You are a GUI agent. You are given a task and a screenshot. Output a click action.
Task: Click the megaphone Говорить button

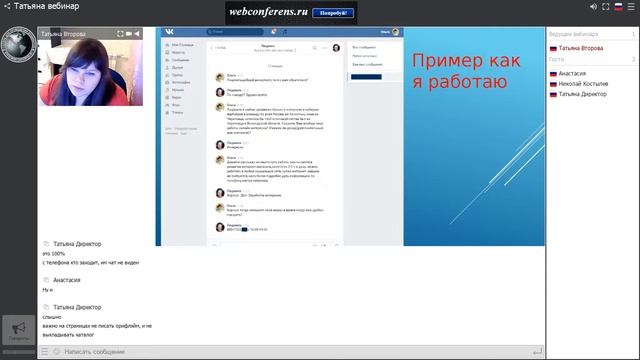pos(19,330)
